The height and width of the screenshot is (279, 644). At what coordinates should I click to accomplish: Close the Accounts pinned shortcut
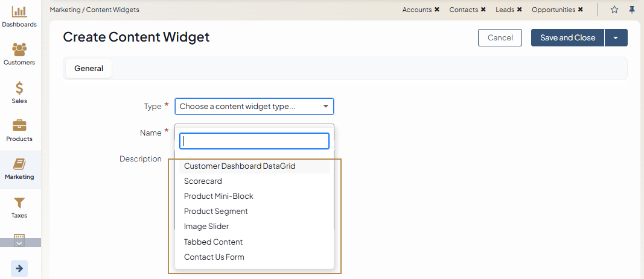tap(436, 10)
